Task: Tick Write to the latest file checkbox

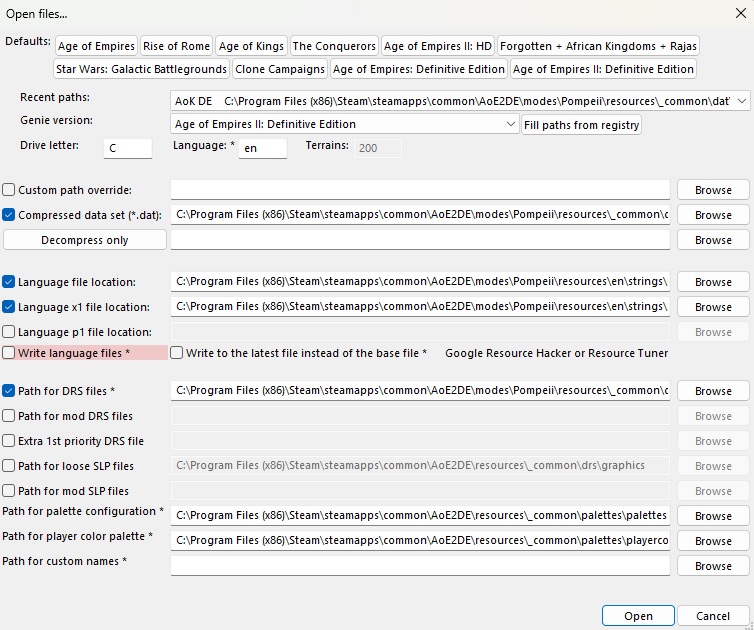Action: pos(176,353)
